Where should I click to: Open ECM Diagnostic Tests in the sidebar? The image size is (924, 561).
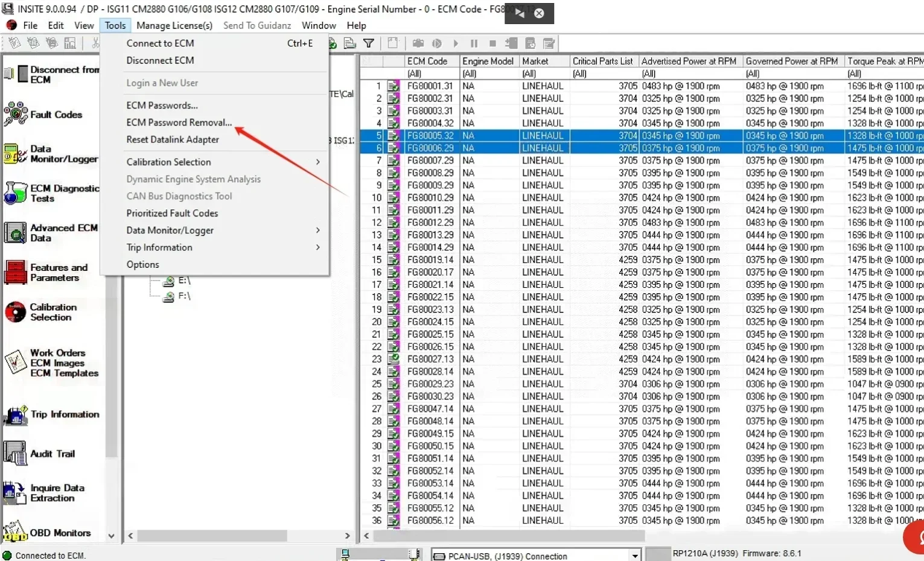16,193
